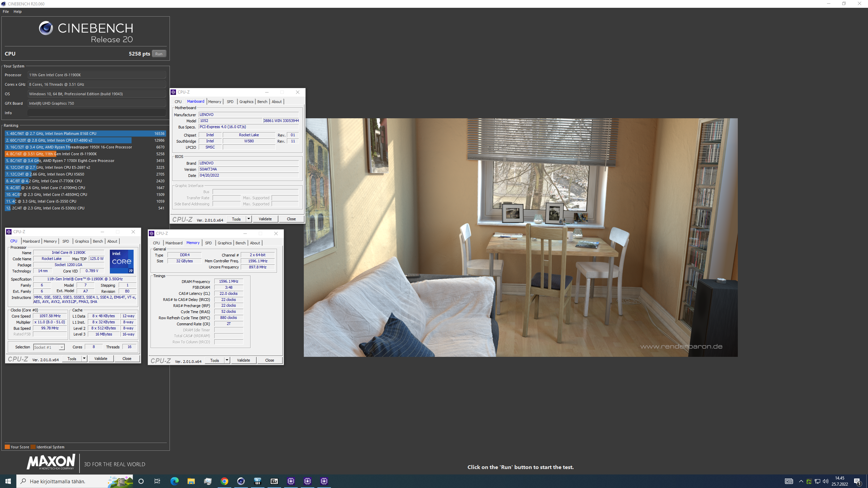Click the Cinebench sphere logo icon
The height and width of the screenshot is (488, 868).
click(x=46, y=28)
